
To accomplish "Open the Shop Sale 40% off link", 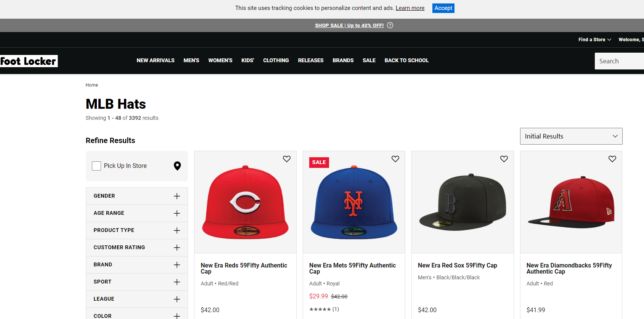I will coord(349,26).
